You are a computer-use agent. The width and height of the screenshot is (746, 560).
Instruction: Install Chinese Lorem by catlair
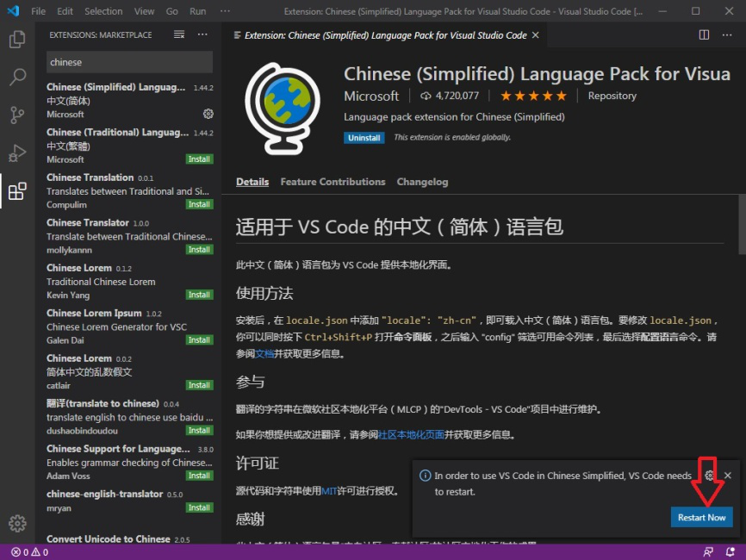pyautogui.click(x=199, y=385)
